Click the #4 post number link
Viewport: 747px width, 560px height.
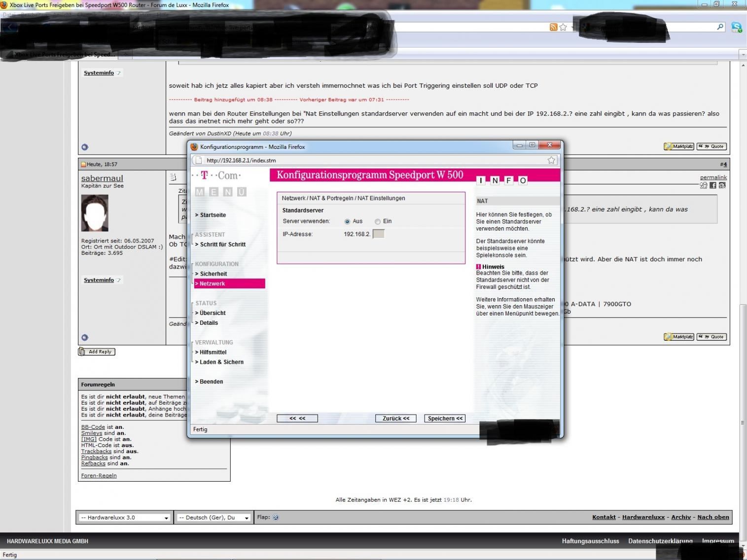723,164
